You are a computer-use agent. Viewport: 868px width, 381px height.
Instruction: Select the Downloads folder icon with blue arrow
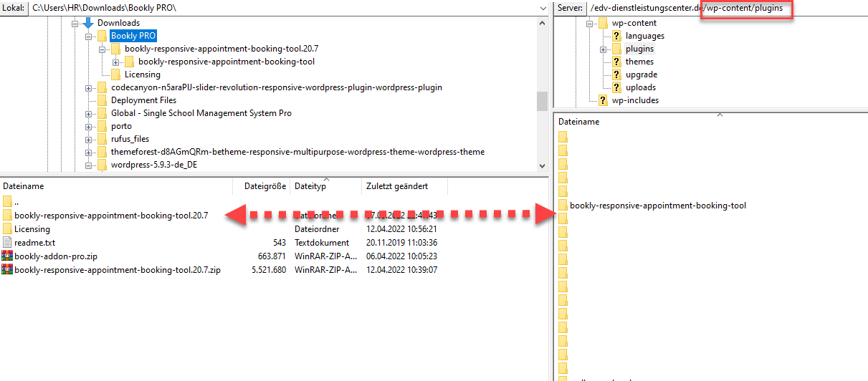click(88, 23)
